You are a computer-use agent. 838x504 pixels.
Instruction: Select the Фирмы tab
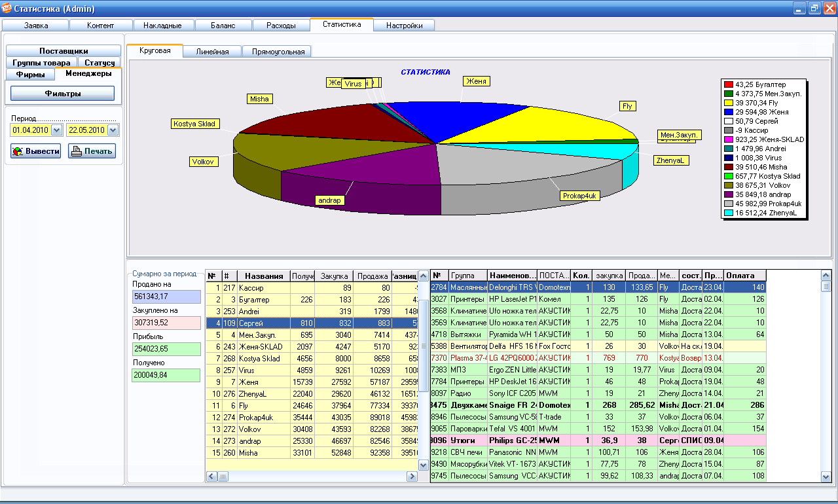tap(30, 75)
